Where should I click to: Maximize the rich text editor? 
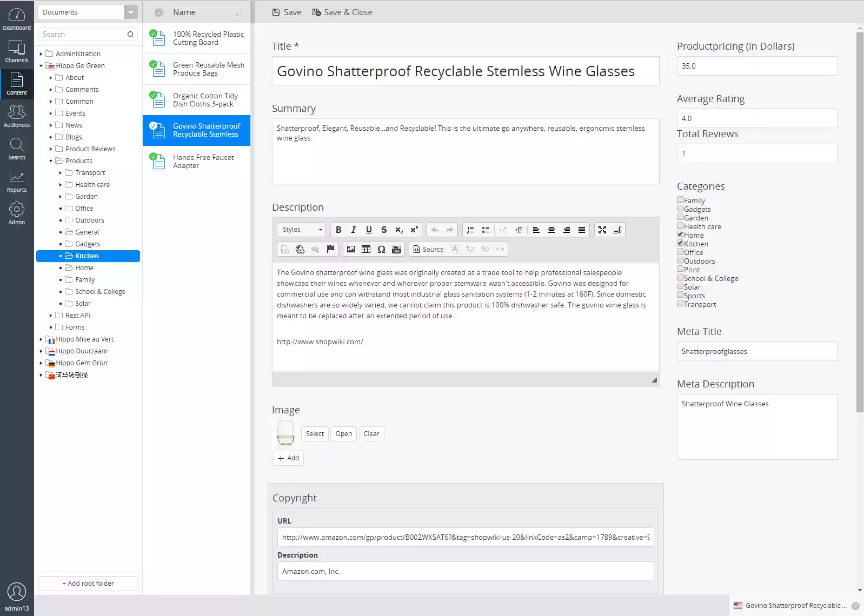[x=602, y=230]
